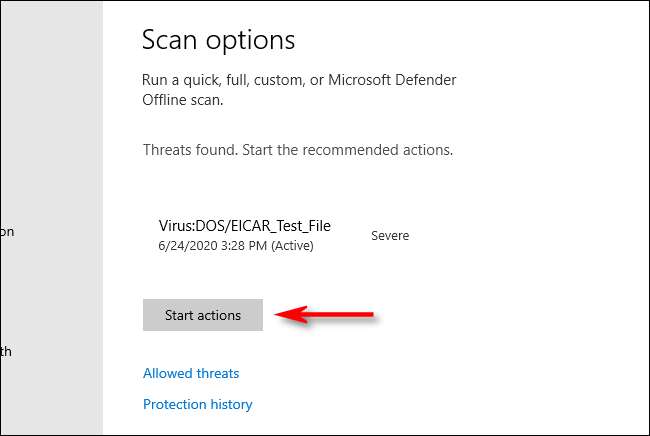Click the "Offline scan." description line
Viewport: 650px width, 436px height.
pos(184,101)
